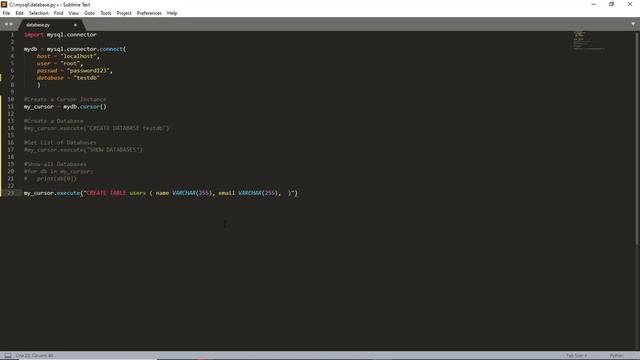This screenshot has height=360, width=640.
Task: Go to previous tab with left arrow
Action: pyautogui.click(x=6, y=24)
